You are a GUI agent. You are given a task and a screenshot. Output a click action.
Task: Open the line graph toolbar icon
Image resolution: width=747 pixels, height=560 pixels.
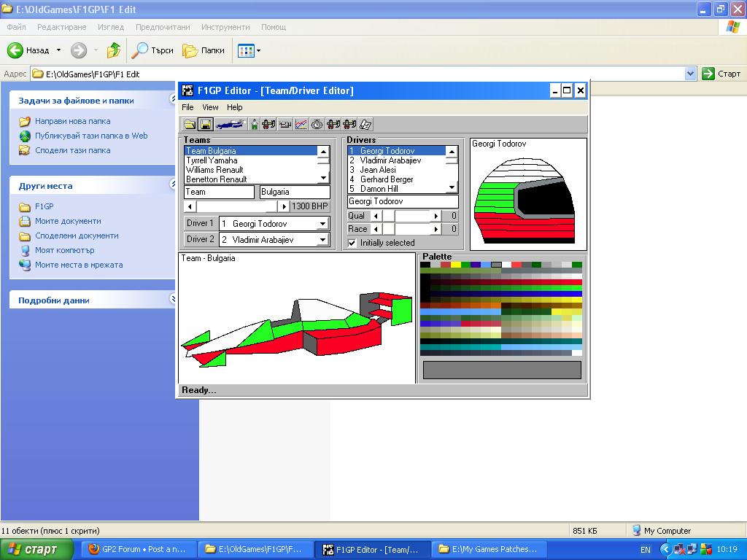coord(301,125)
